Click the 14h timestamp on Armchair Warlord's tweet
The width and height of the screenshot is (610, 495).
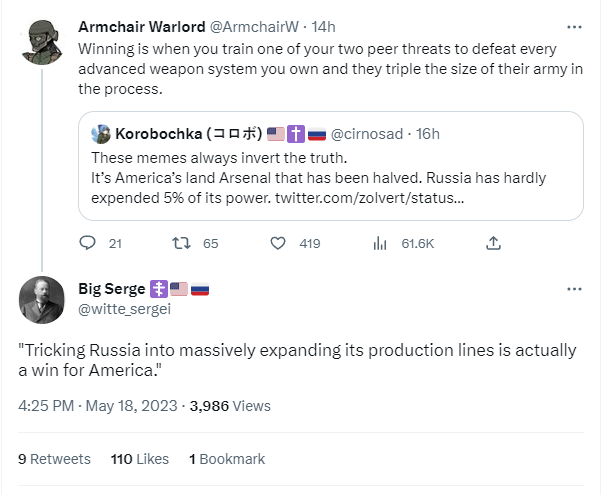324,27
